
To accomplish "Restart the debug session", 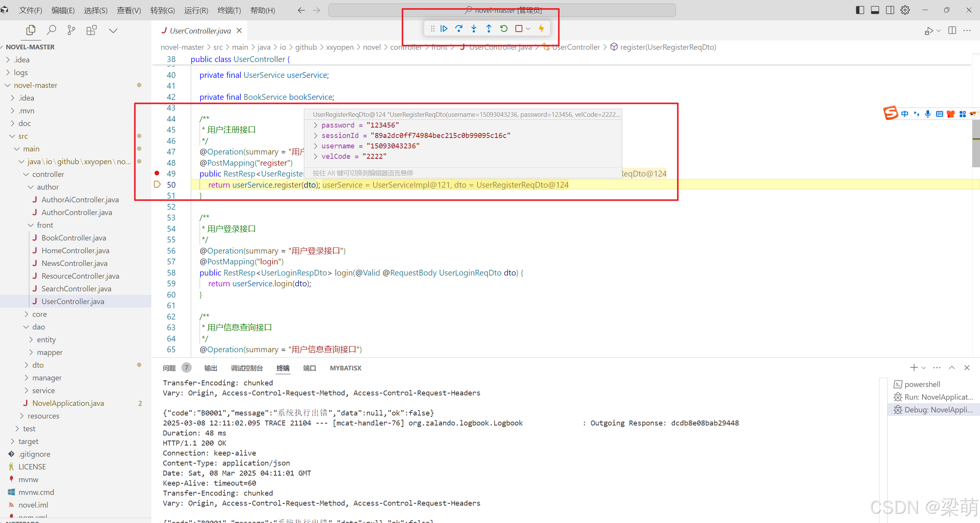I will 504,29.
